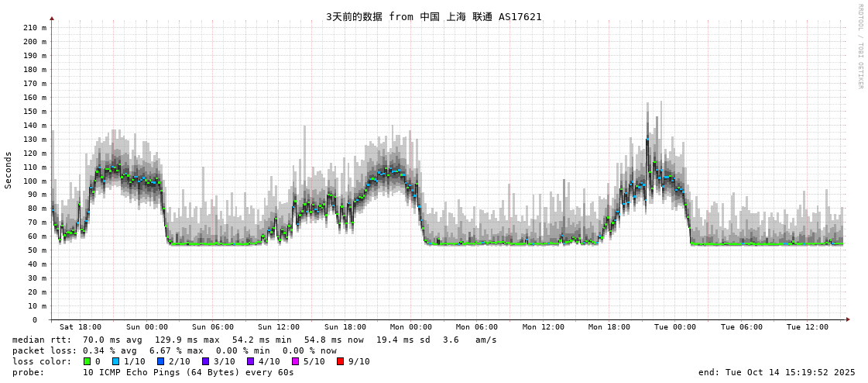
Task: Click the Sat 18:00 time axis label
Action: point(81,327)
